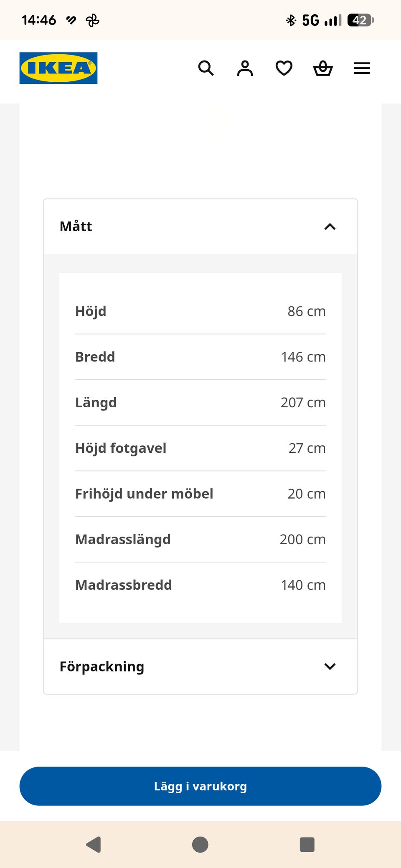This screenshot has width=401, height=868.
Task: Go to the IKEA logo homepage
Action: (x=58, y=68)
